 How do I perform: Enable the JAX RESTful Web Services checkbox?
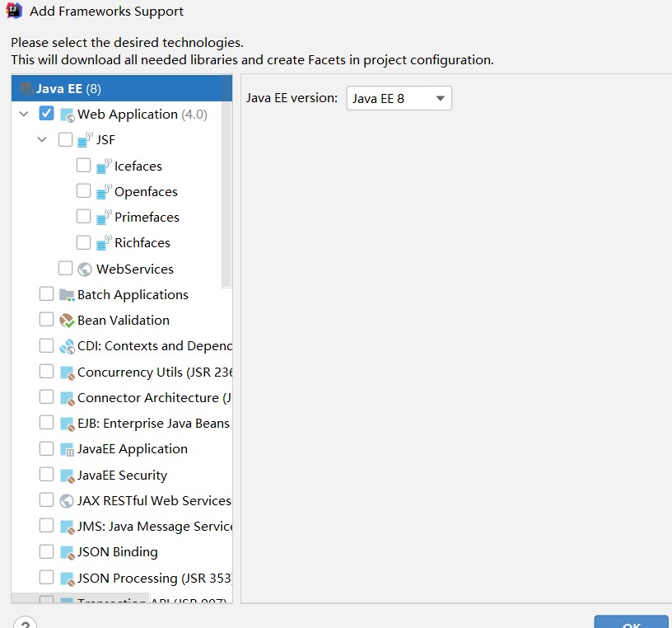[46, 499]
